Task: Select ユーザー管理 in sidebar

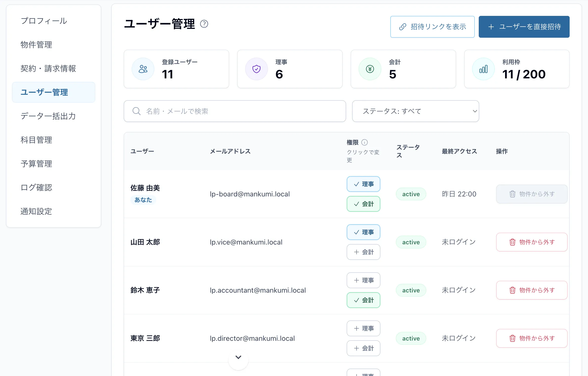Action: click(54, 92)
